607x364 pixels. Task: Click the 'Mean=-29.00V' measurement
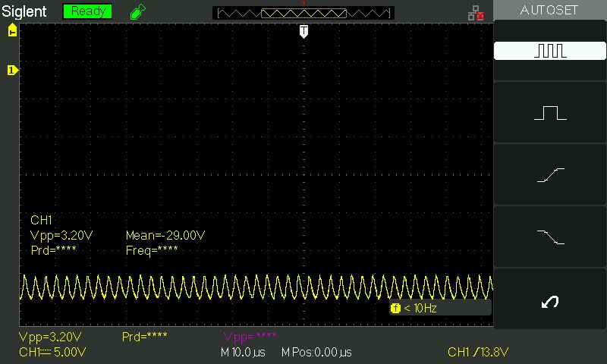tap(165, 235)
